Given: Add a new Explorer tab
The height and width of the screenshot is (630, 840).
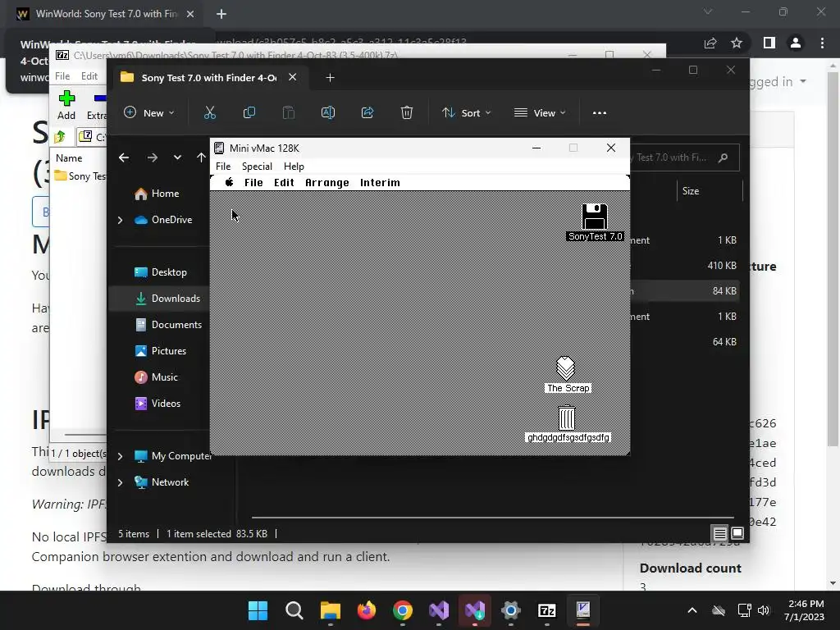Looking at the screenshot, I should point(330,78).
